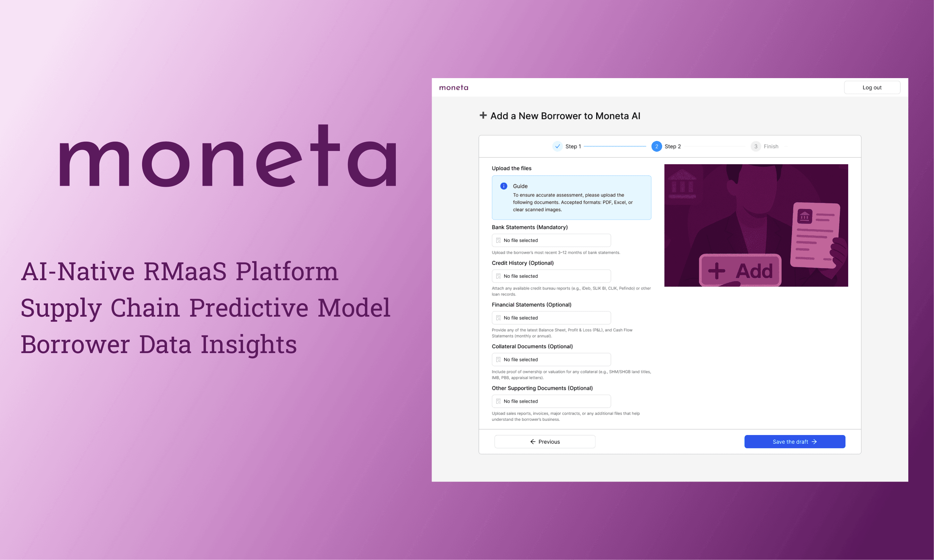934x560 pixels.
Task: Click the Other Supporting Documents (Optional) label
Action: point(542,388)
